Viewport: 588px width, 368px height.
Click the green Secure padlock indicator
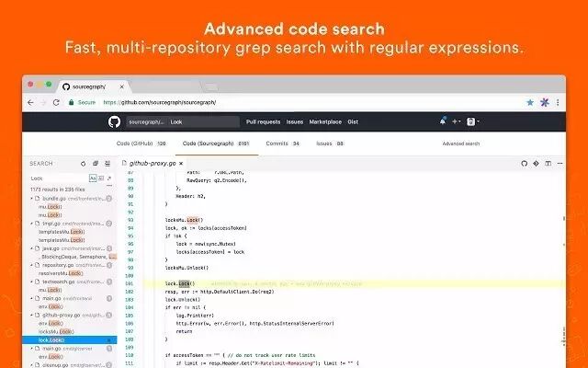82,102
